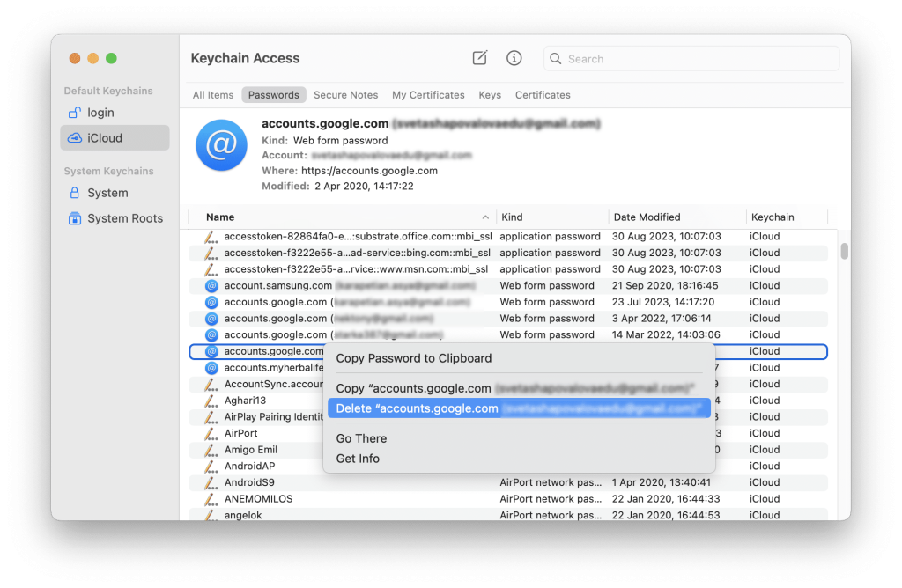Select the ANEMOMILOS item name
Image resolution: width=902 pixels, height=588 pixels.
[258, 499]
